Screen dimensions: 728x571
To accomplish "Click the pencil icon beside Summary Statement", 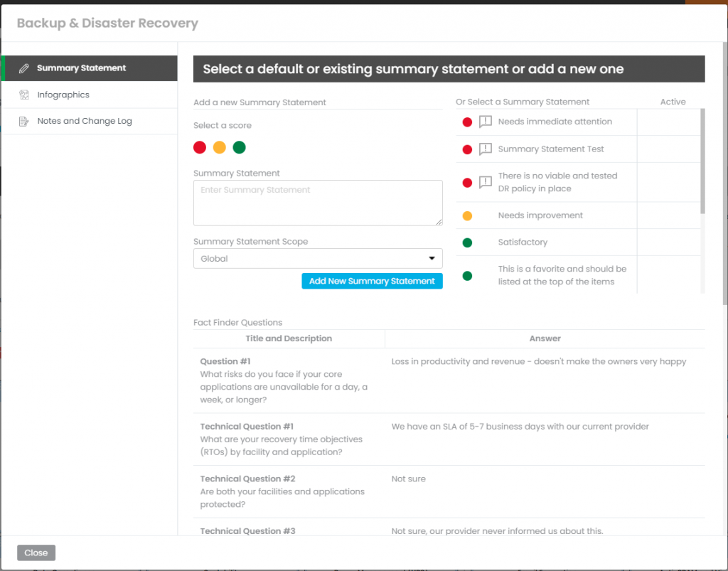I will pos(23,68).
